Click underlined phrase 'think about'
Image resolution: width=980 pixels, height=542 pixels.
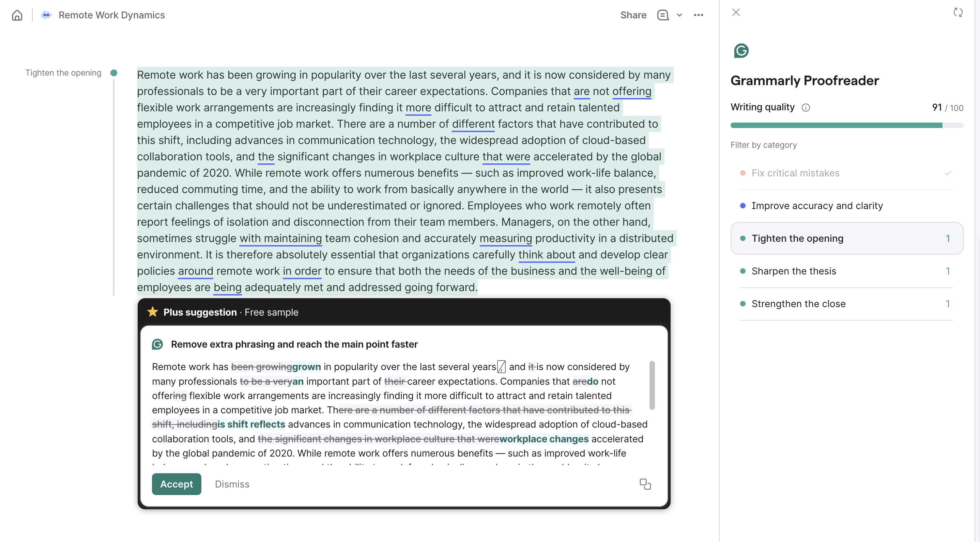click(x=547, y=255)
